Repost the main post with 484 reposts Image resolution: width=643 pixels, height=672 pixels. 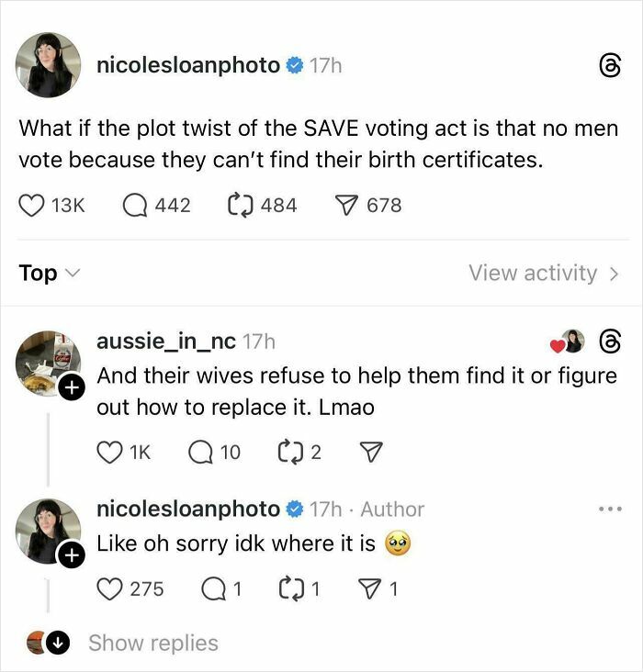pyautogui.click(x=240, y=205)
